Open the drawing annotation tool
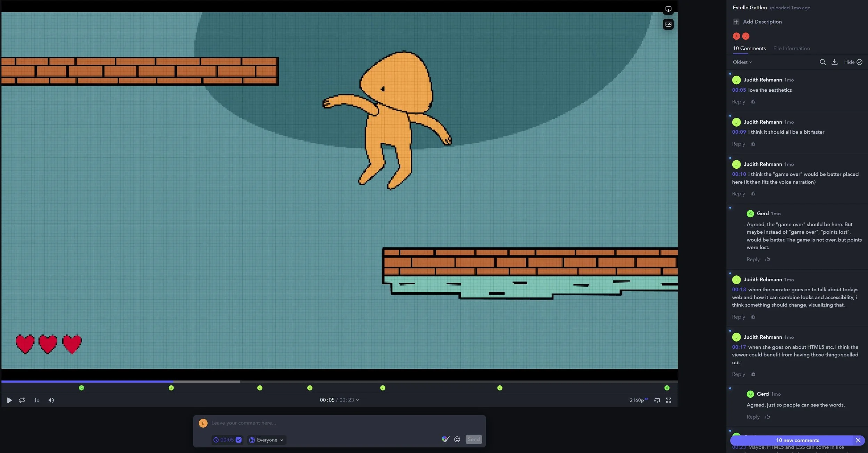 coord(445,439)
